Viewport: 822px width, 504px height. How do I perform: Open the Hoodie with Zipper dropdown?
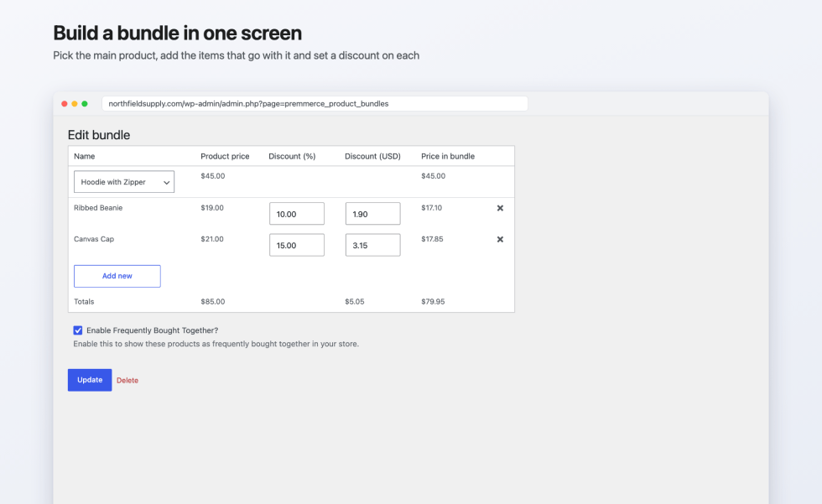pos(124,182)
